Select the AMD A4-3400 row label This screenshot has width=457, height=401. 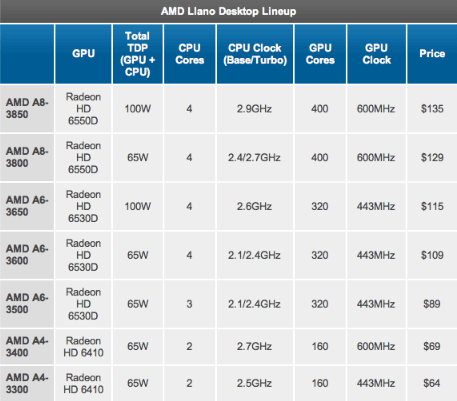pyautogui.click(x=27, y=346)
